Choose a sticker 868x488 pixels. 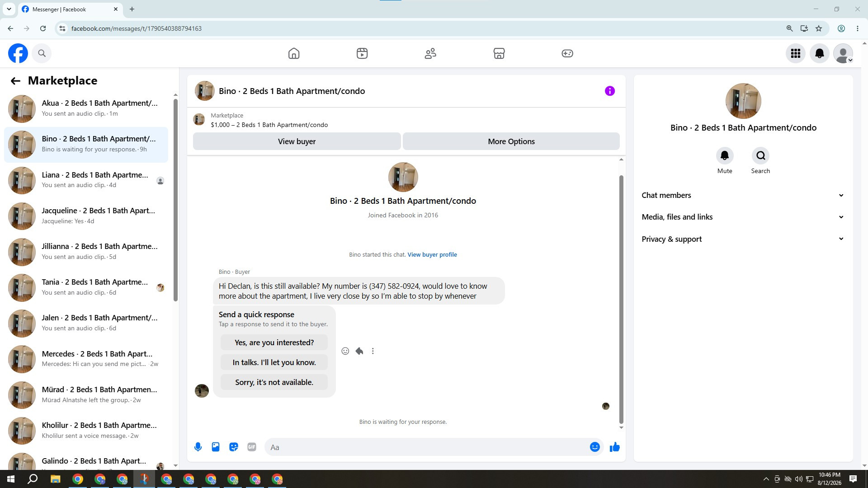234,447
